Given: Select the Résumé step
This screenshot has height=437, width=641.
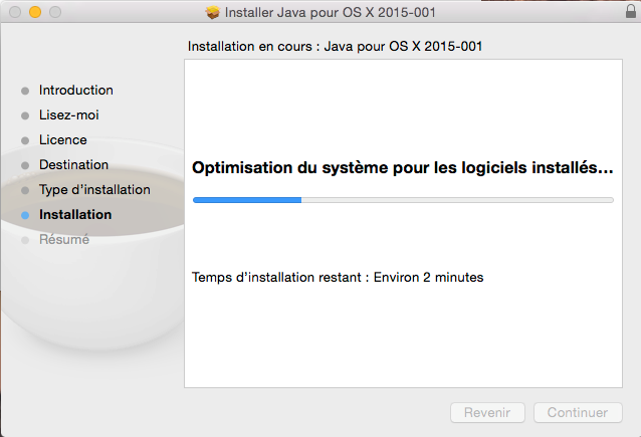Looking at the screenshot, I should click(64, 239).
